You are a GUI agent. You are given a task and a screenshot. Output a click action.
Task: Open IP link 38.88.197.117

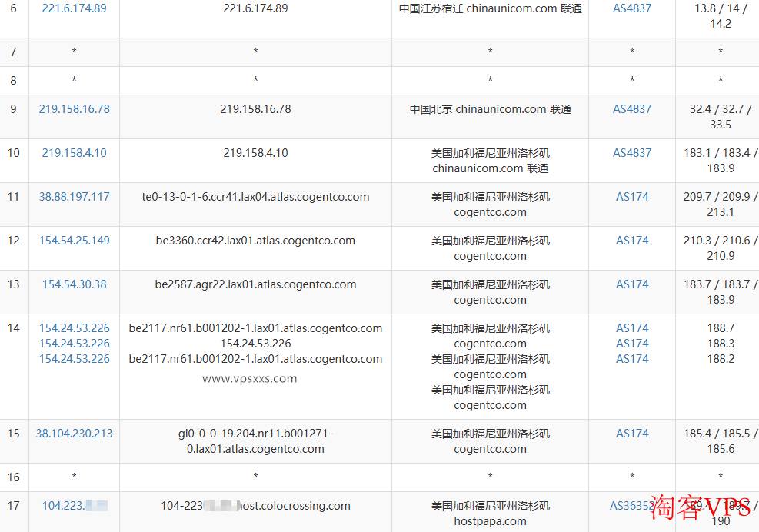[74, 197]
